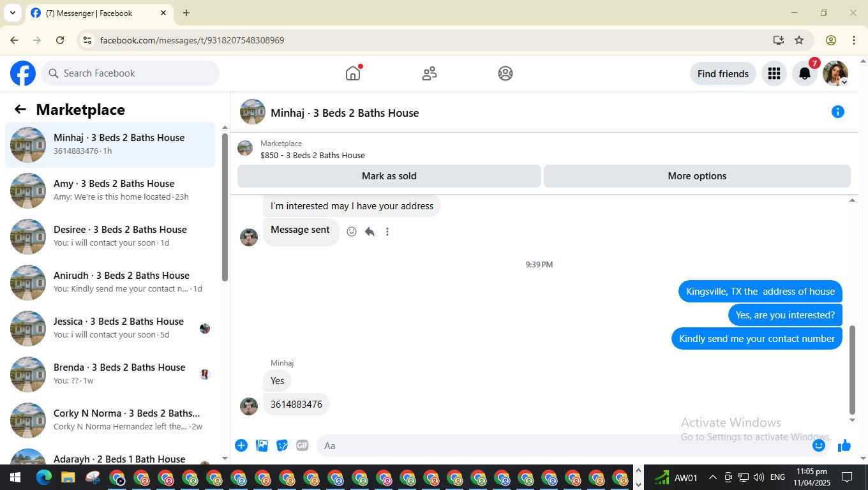Click the "3614883476" message bubble
Screen dimensions: 868x490
(296, 405)
